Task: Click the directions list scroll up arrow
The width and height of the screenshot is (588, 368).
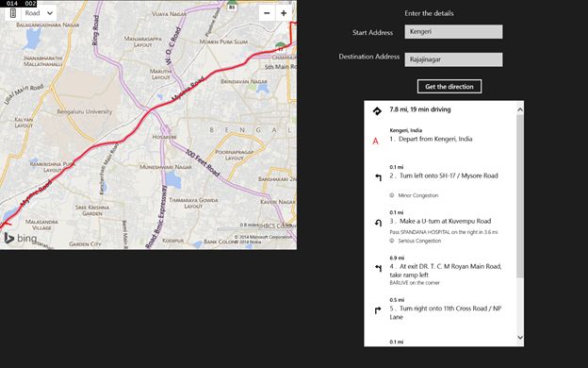Action: pos(520,109)
